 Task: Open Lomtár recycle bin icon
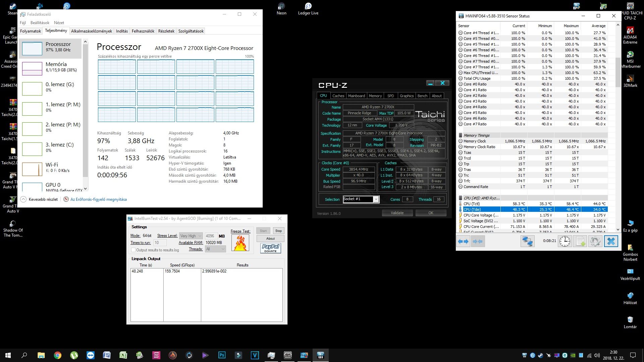coord(630,322)
